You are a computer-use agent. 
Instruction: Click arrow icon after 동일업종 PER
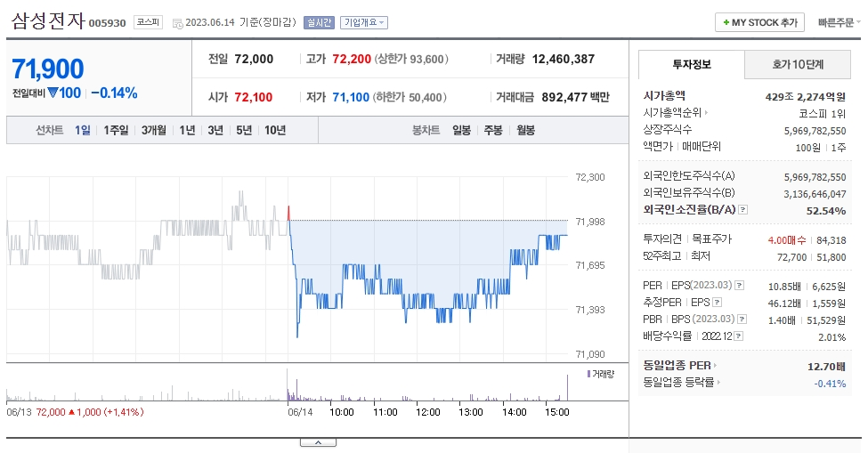point(715,366)
